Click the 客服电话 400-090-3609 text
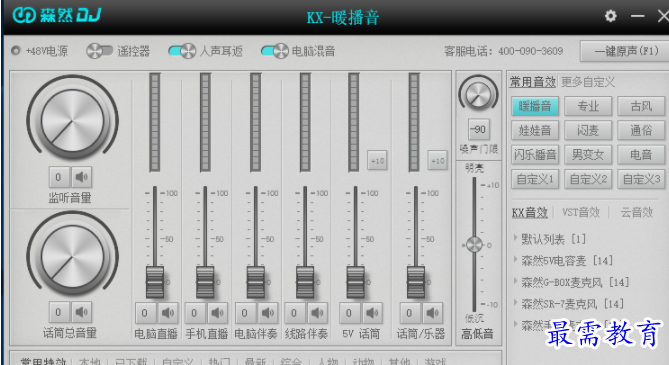This screenshot has height=365, width=669. pos(504,51)
